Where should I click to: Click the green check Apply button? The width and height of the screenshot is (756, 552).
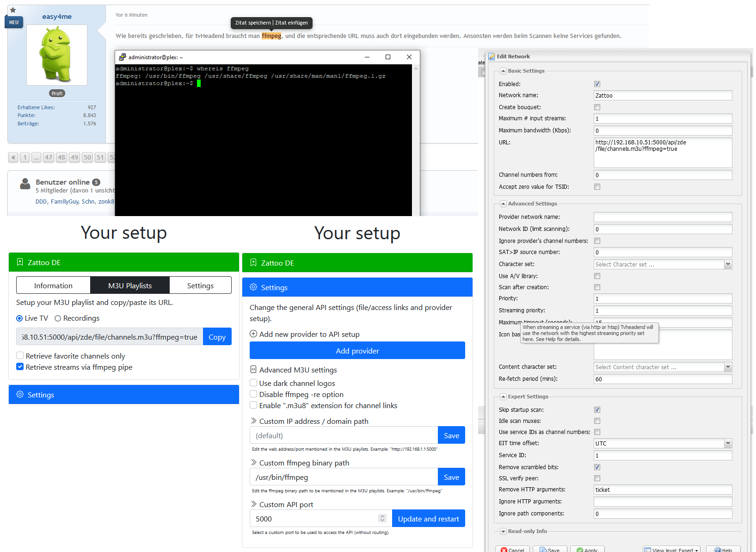point(587,550)
